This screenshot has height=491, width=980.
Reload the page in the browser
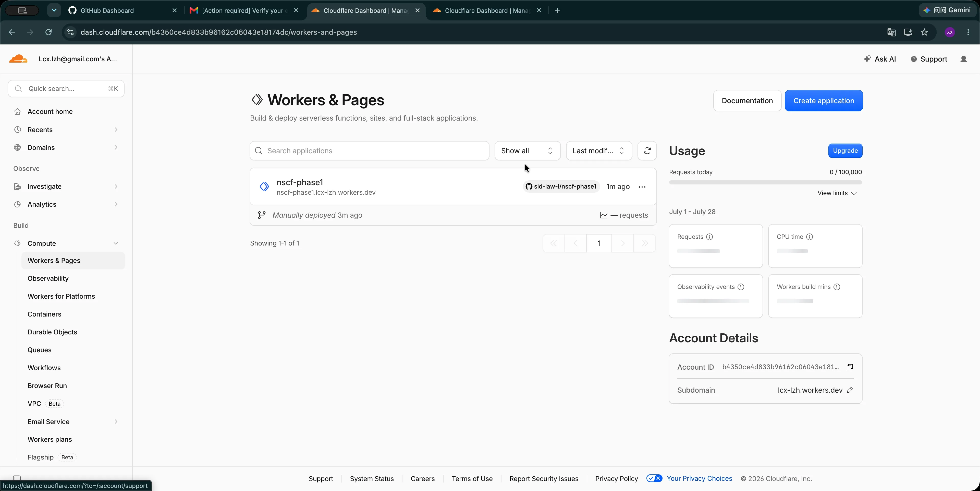pos(48,32)
